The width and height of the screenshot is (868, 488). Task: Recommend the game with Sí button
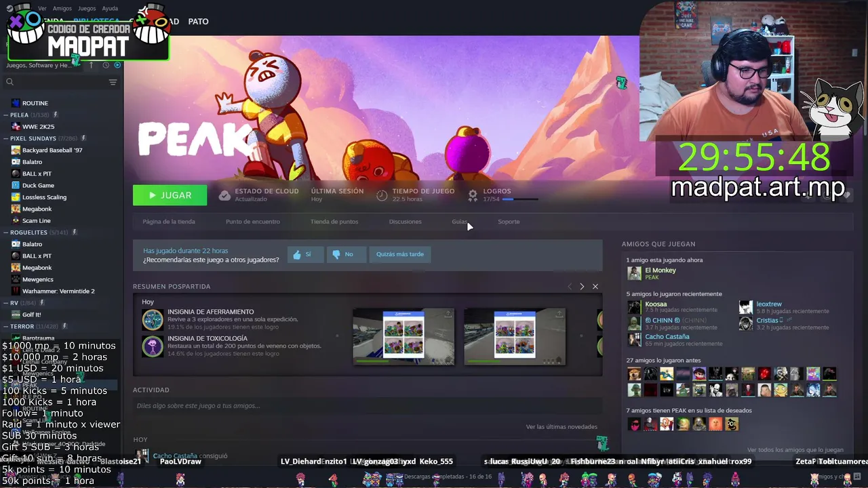pos(304,255)
